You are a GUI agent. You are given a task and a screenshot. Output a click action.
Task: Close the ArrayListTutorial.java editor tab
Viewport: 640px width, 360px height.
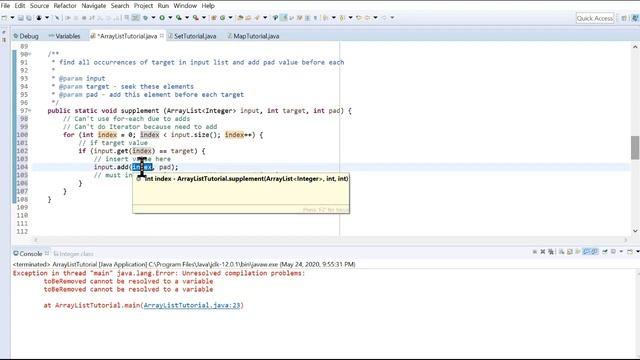point(162,36)
